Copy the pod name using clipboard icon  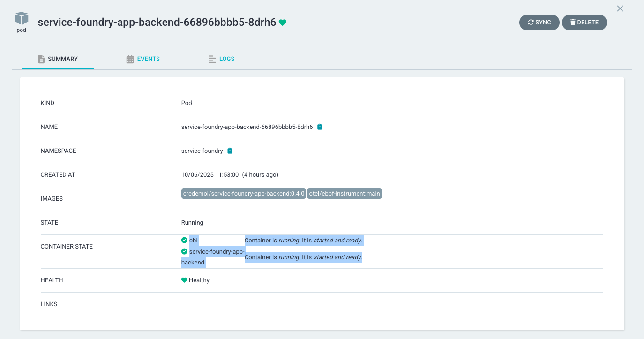click(320, 127)
